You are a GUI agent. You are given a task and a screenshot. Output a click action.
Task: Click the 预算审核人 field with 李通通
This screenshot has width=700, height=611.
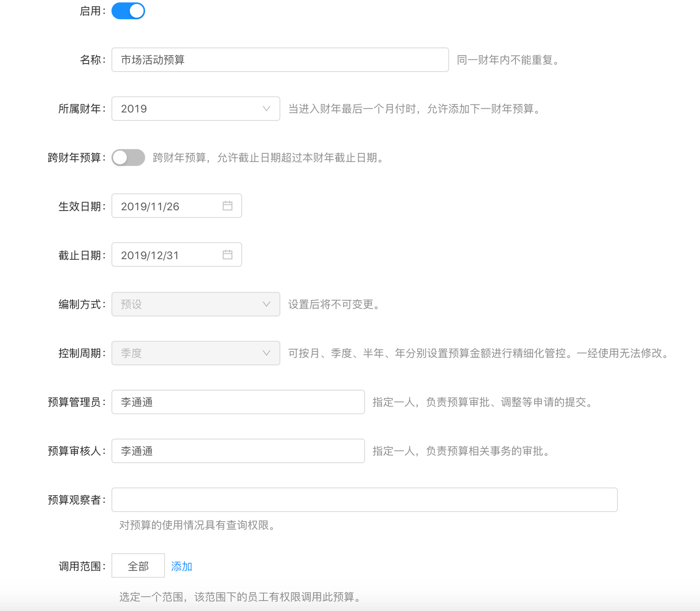[238, 451]
